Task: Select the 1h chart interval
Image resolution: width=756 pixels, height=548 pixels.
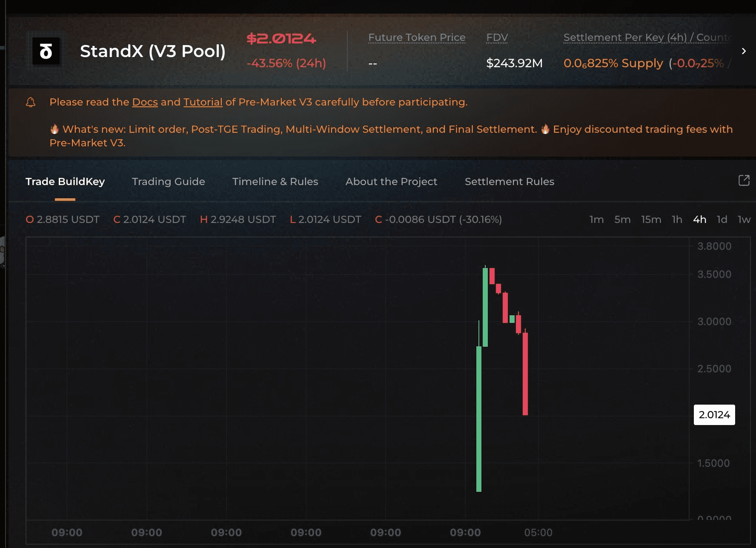Action: tap(677, 220)
